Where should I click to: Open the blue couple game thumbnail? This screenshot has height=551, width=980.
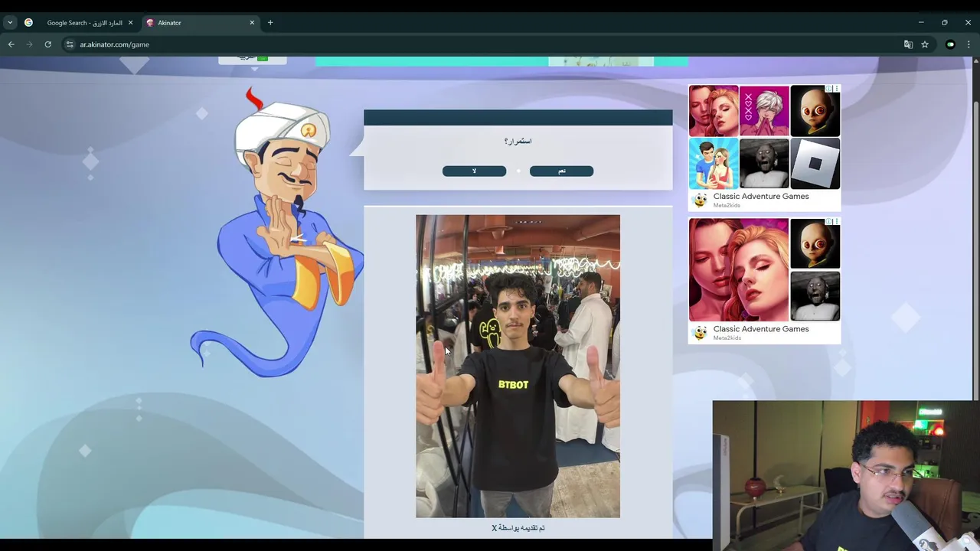pos(714,163)
